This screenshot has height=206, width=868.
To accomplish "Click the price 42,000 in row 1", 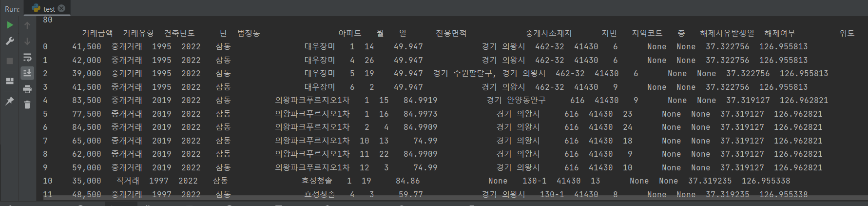I will coord(87,60).
